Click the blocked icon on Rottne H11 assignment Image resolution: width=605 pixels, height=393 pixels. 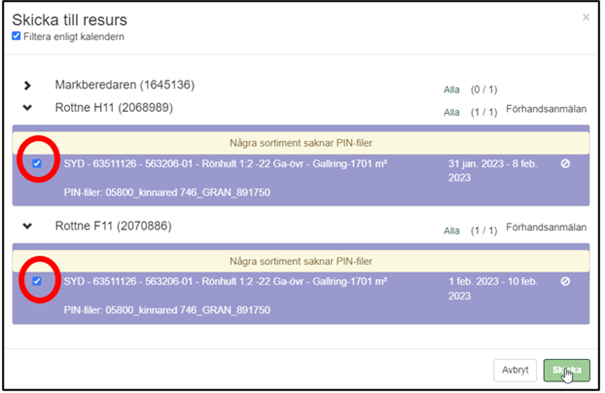click(565, 164)
